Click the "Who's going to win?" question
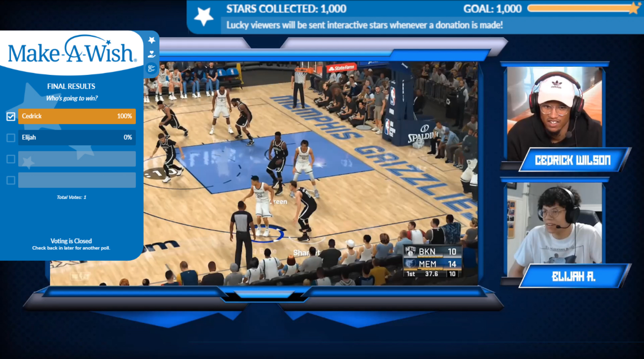The image size is (644, 359). 72,98
